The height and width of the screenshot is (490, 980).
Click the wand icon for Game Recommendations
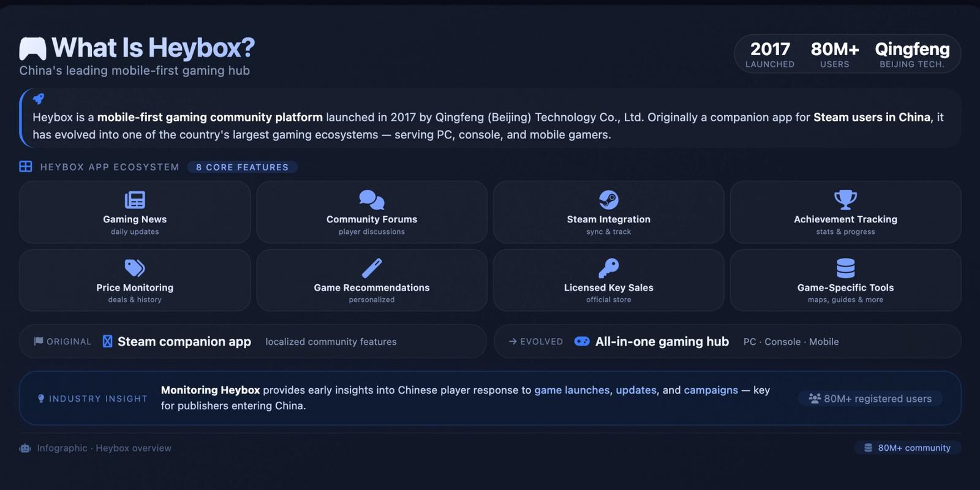[x=372, y=268]
